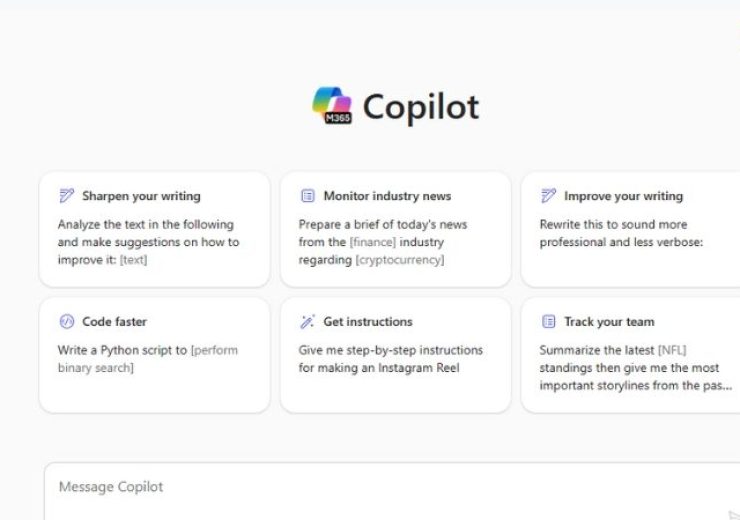Click the [text] placeholder in Sharpen prompt

[134, 260]
